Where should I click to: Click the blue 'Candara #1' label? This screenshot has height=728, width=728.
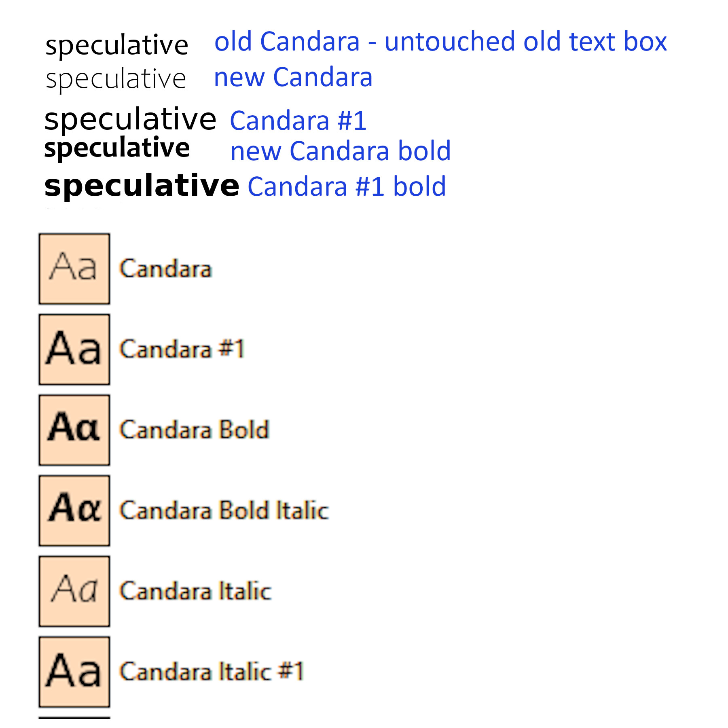coord(298,121)
